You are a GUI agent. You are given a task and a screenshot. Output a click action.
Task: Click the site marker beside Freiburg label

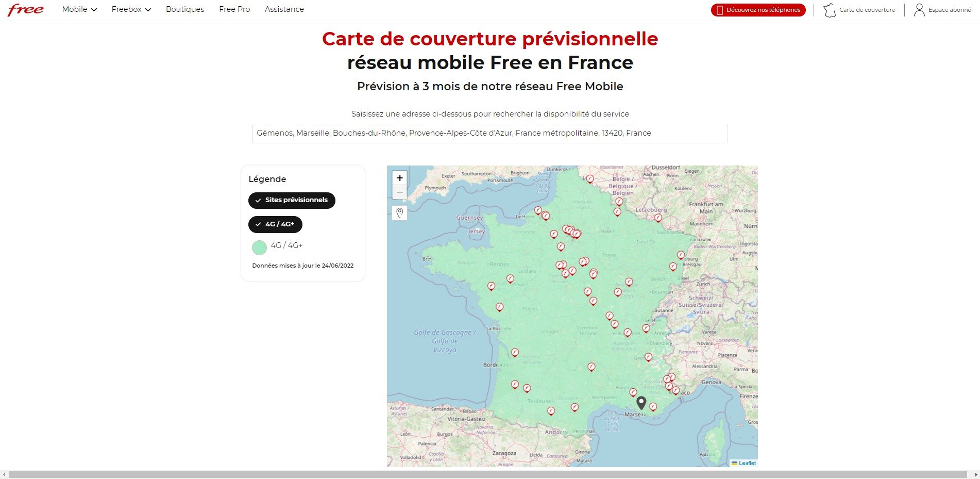pos(681,255)
